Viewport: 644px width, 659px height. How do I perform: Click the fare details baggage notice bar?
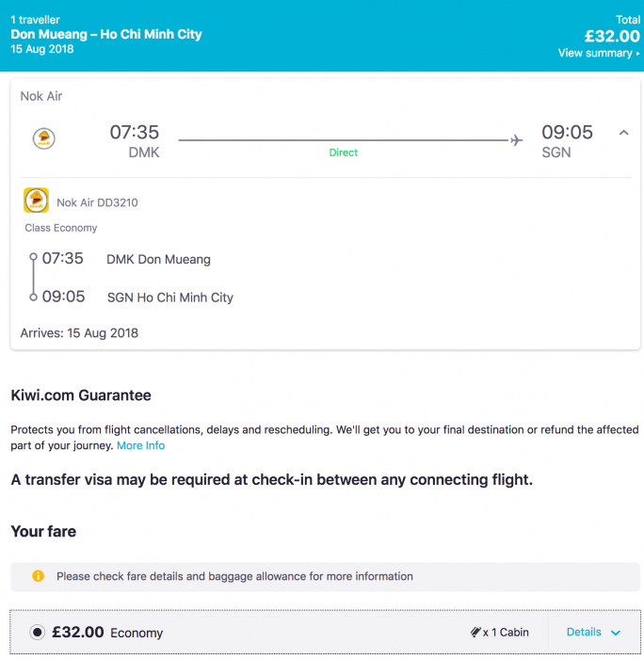coord(325,576)
